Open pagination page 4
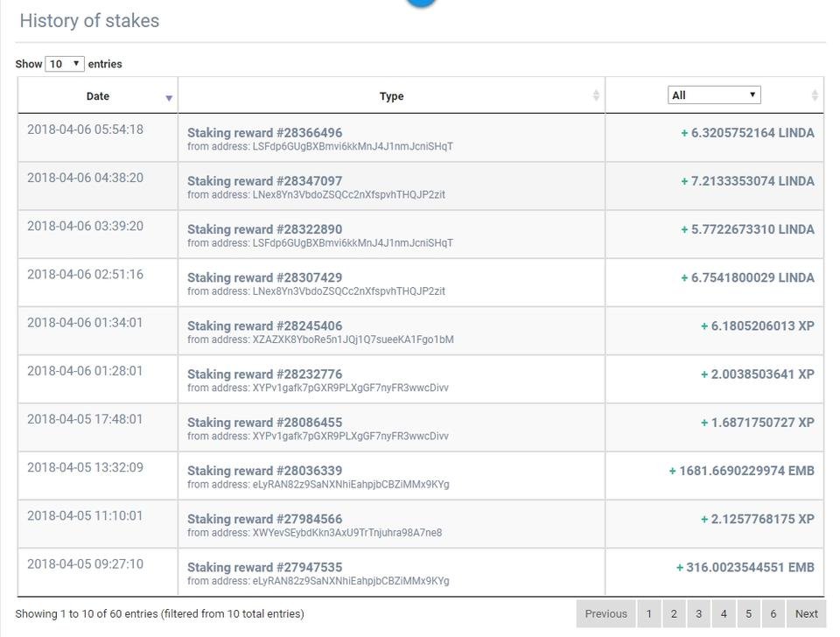The height and width of the screenshot is (637, 840). pos(724,614)
